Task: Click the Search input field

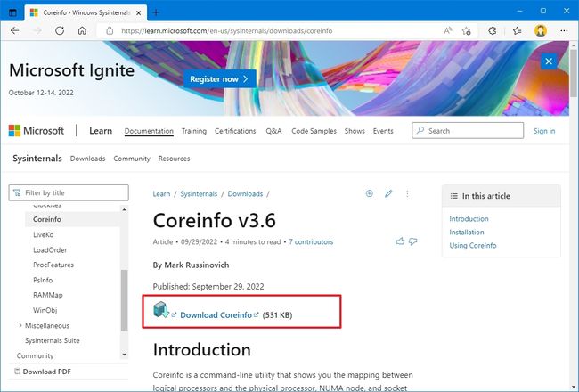Action: click(468, 130)
